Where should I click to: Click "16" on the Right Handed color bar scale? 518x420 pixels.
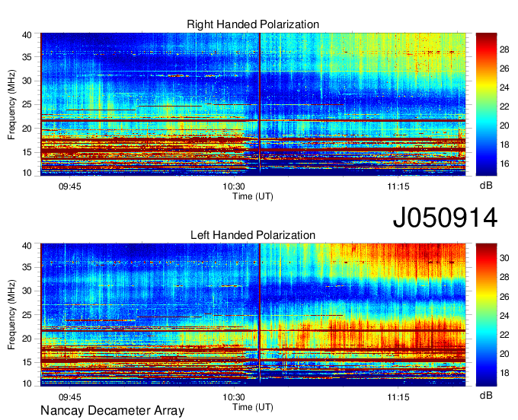504,164
